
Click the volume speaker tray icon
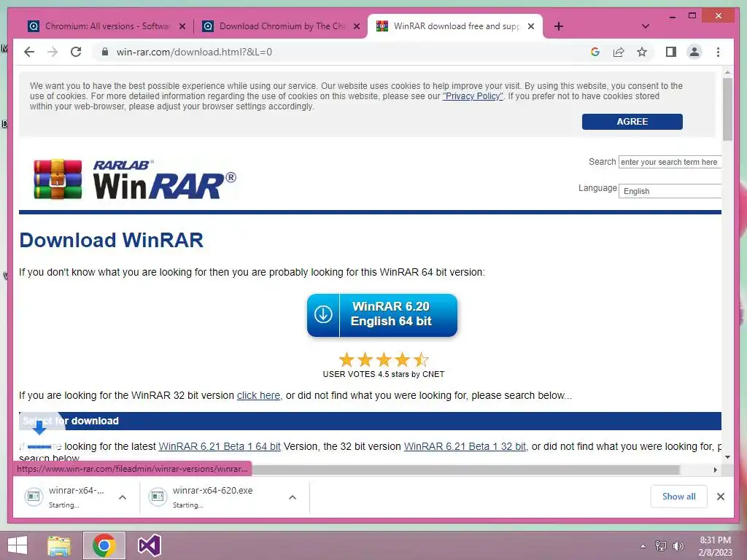(x=678, y=546)
